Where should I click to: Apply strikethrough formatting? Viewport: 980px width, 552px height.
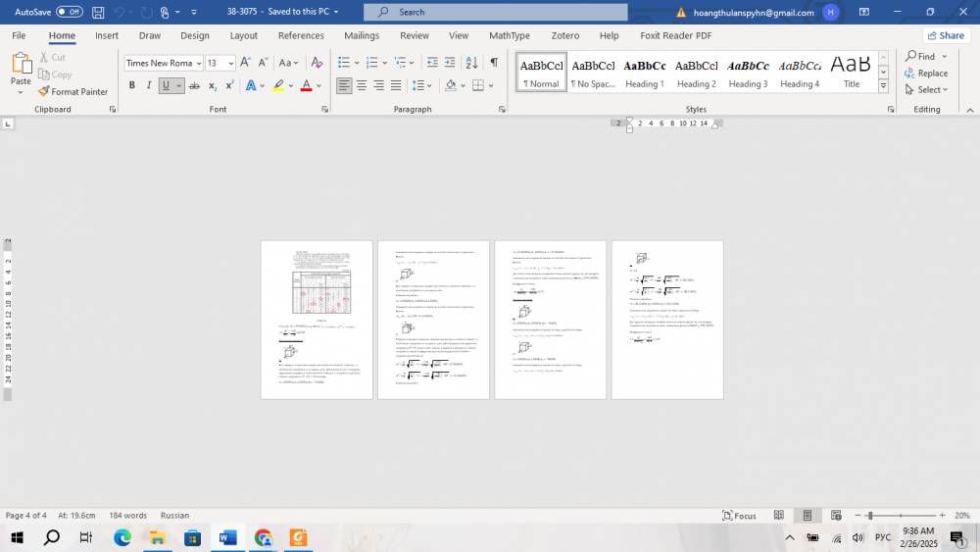194,86
